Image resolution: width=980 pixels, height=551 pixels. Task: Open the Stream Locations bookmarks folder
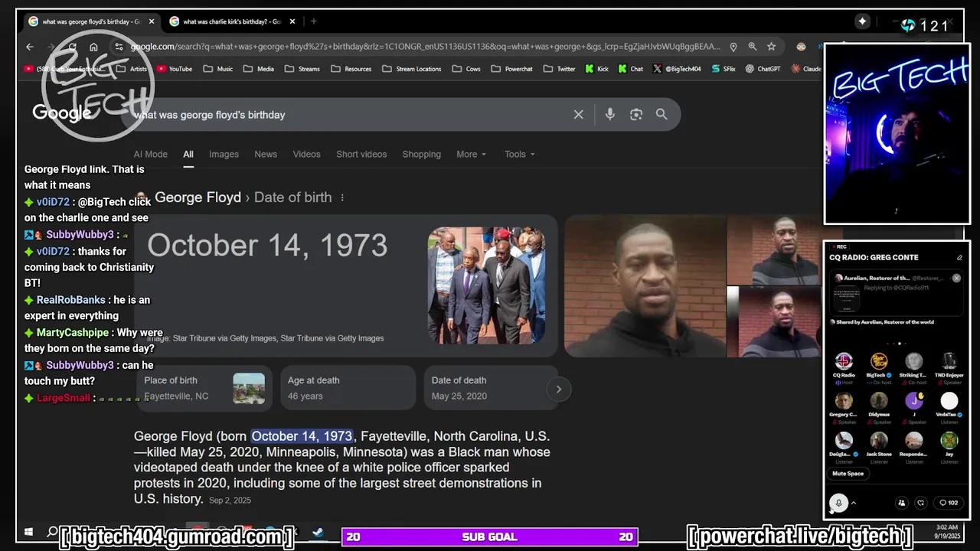[412, 69]
